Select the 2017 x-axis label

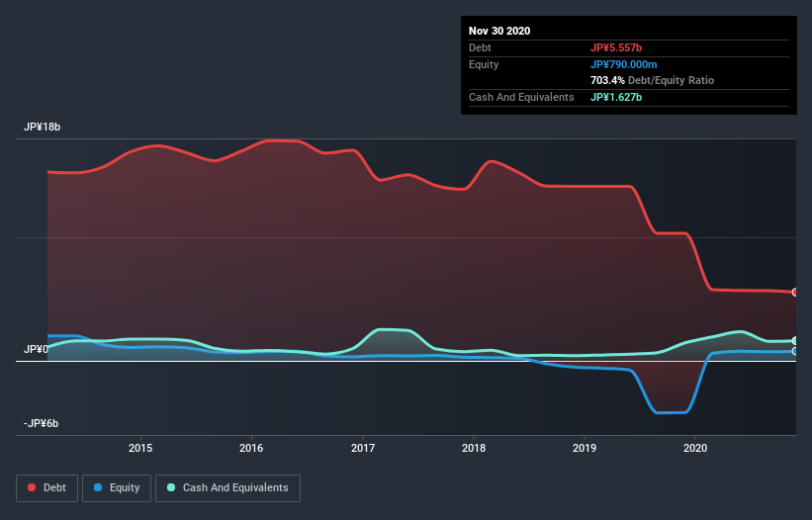(x=363, y=448)
